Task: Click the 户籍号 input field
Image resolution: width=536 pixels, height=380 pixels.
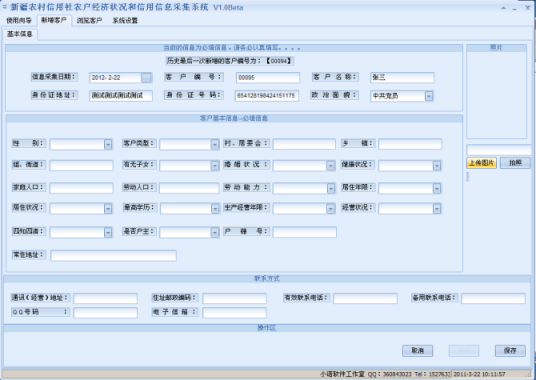Action: [x=305, y=232]
